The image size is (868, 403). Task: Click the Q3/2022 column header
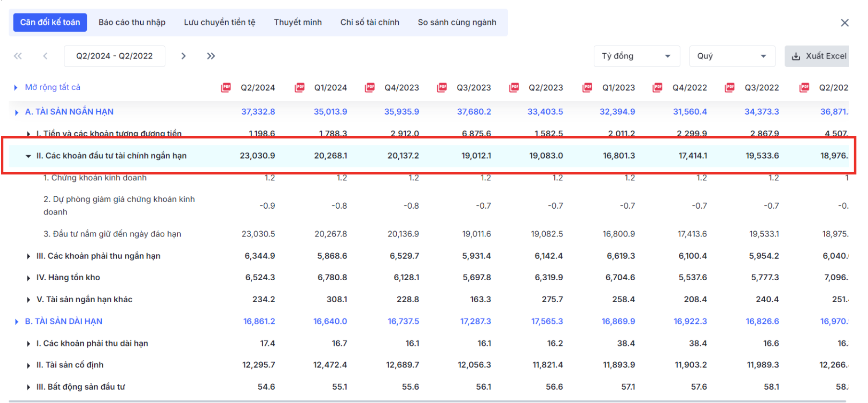pyautogui.click(x=762, y=88)
